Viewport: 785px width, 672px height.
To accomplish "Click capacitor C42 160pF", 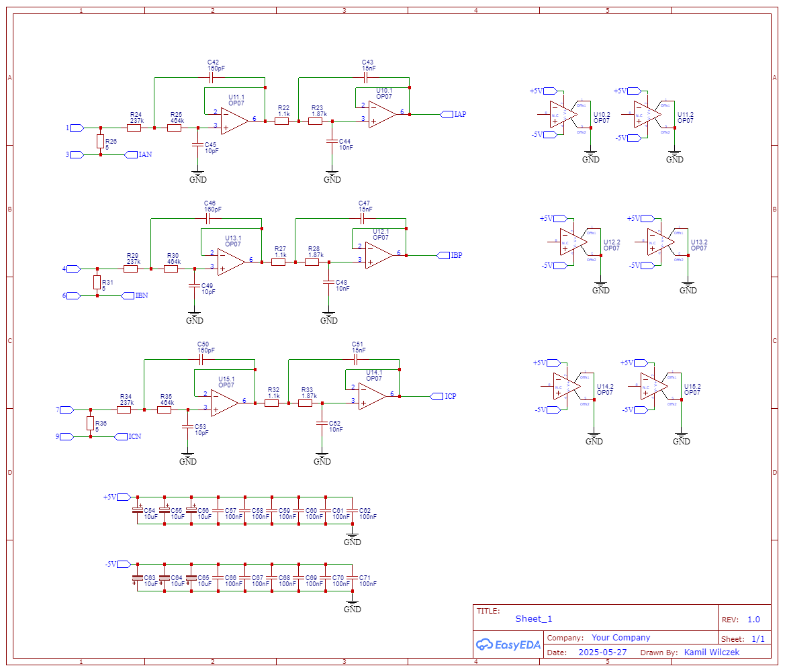I will [x=212, y=78].
